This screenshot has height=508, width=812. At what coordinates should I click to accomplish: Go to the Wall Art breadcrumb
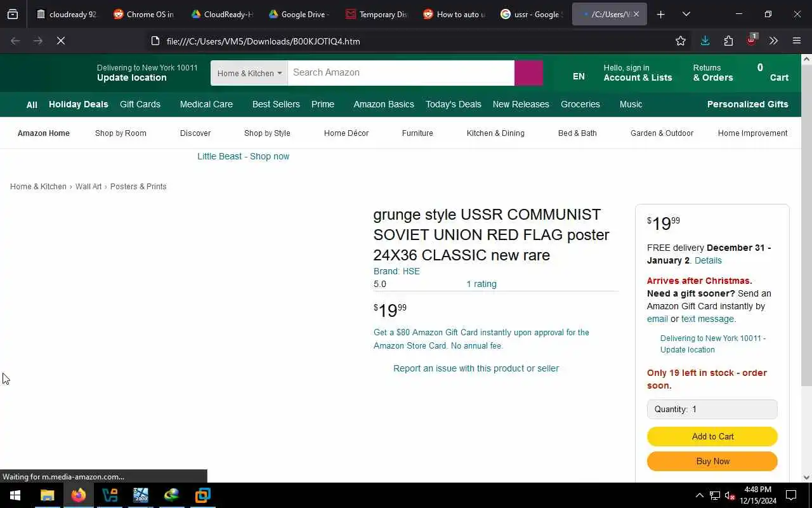pos(88,187)
